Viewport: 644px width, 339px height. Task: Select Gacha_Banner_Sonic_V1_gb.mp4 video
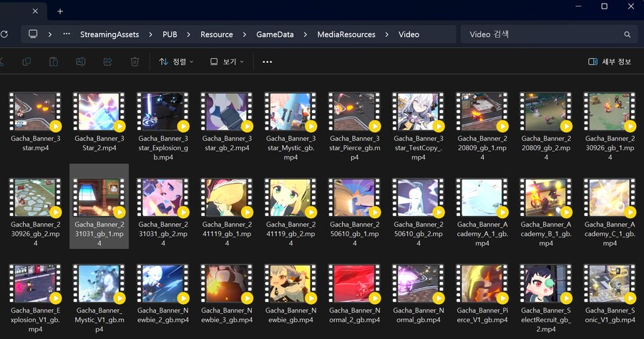[x=610, y=294]
